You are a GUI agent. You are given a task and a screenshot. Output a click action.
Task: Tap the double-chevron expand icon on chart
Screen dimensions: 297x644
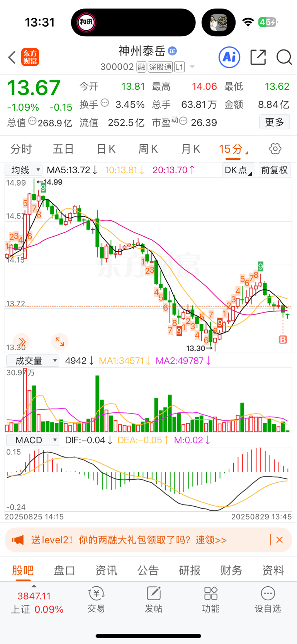pyautogui.click(x=22, y=342)
